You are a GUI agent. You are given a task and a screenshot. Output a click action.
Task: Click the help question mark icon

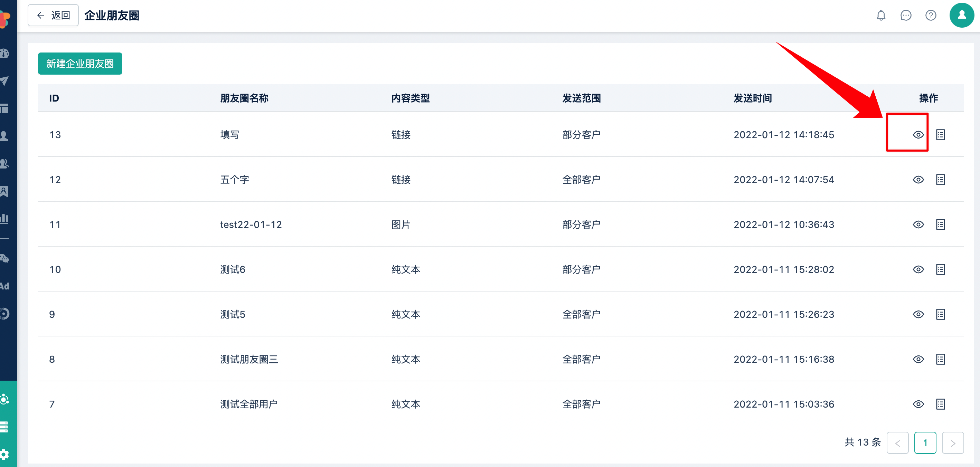(931, 15)
